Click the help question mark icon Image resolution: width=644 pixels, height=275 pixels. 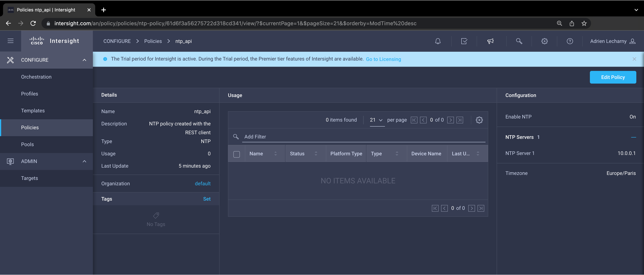coord(570,41)
